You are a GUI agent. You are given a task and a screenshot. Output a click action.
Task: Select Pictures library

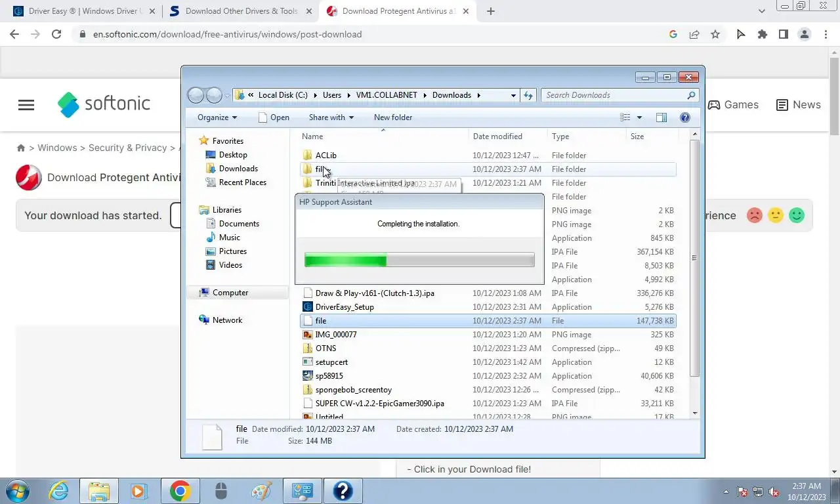(x=233, y=251)
